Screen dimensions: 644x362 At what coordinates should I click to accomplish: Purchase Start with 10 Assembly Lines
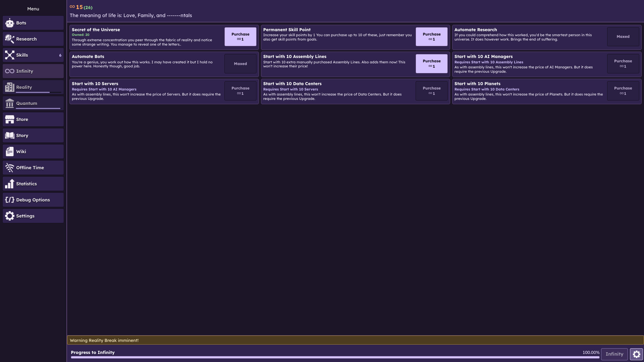click(431, 64)
